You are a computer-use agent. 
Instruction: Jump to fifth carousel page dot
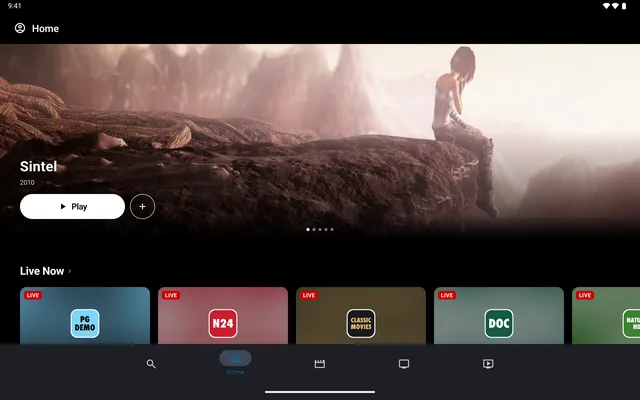click(x=332, y=229)
